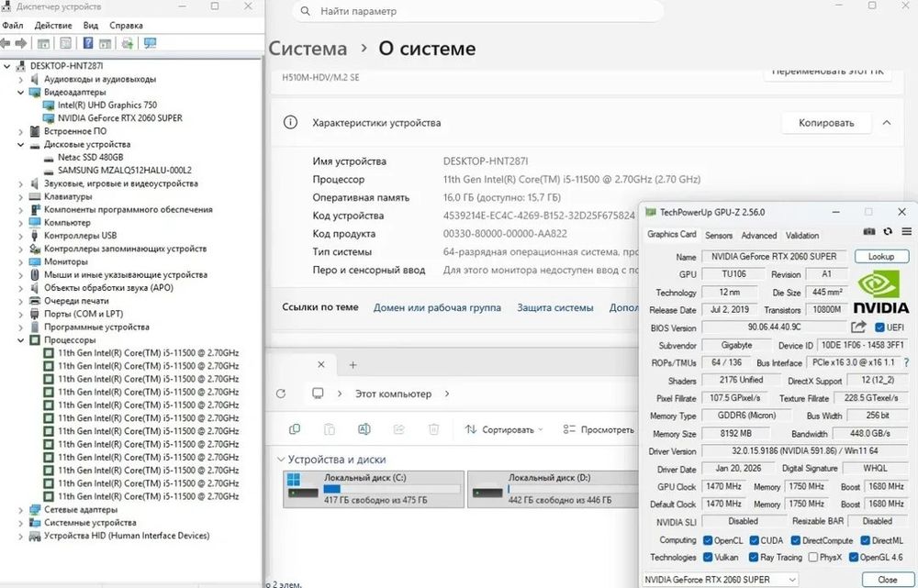Toggle the Vulkan checkbox
Viewport: 918px width, 588px height.
point(708,558)
